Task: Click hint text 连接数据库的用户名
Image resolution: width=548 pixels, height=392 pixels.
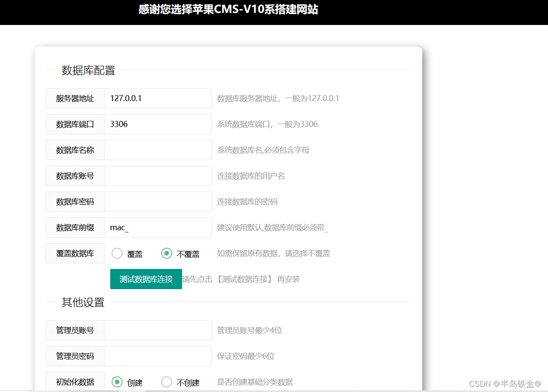Action: [x=251, y=176]
